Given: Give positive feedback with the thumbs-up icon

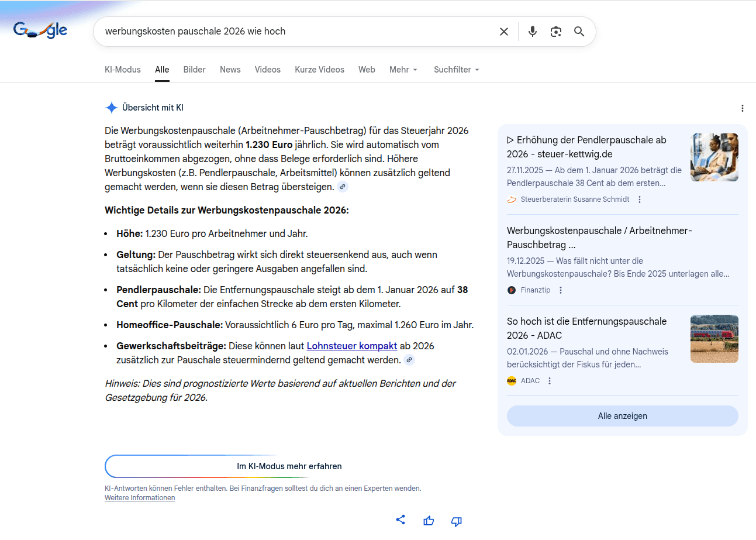Looking at the screenshot, I should 429,521.
